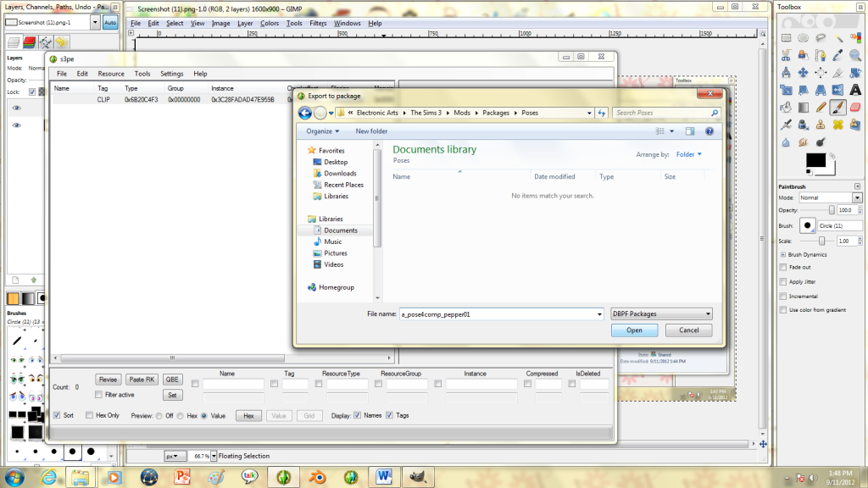Toggle the Filter active checkbox

98,395
